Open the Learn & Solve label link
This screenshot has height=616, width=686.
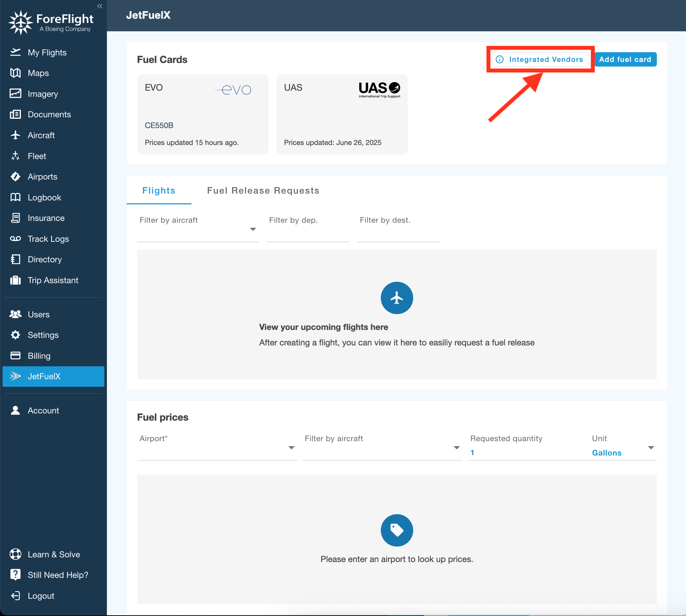tap(54, 554)
